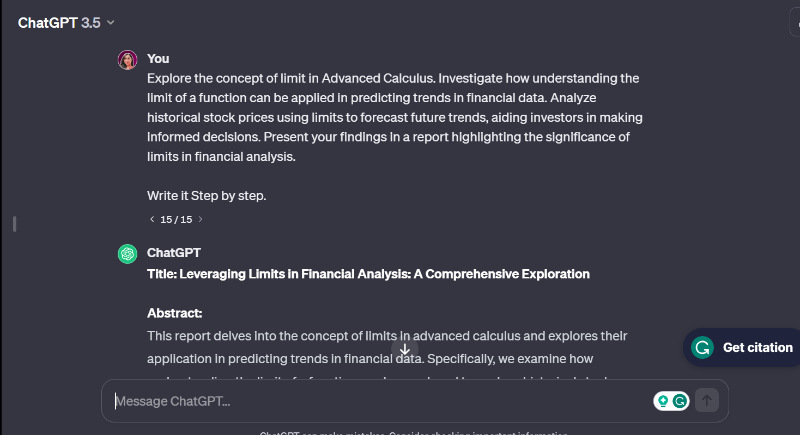This screenshot has width=800, height=435.
Task: Click the report Title line in the response
Action: [368, 273]
